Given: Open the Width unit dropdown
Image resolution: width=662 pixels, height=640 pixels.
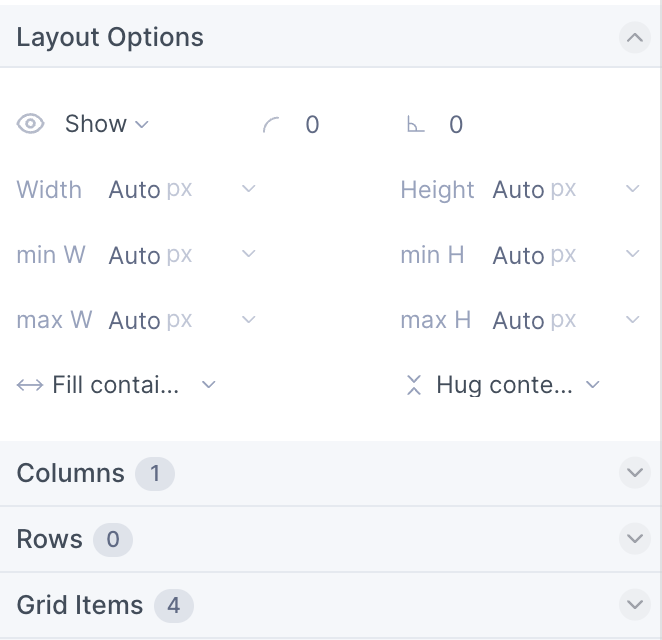Looking at the screenshot, I should pyautogui.click(x=248, y=189).
